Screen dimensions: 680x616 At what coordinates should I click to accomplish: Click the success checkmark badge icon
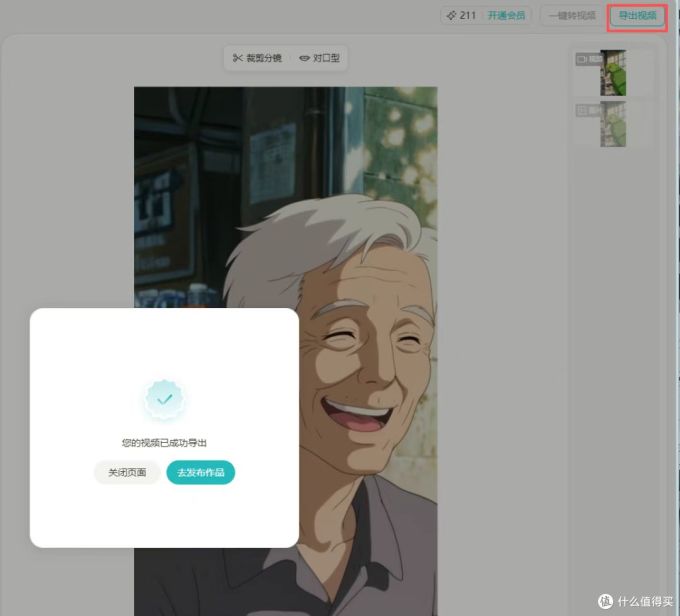point(164,399)
